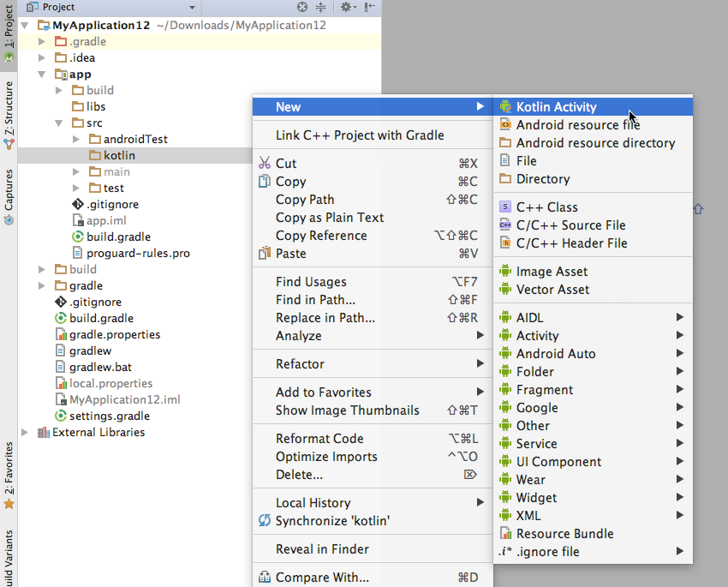Click the Cut scissors icon
The height and width of the screenshot is (587, 728).
tap(265, 163)
